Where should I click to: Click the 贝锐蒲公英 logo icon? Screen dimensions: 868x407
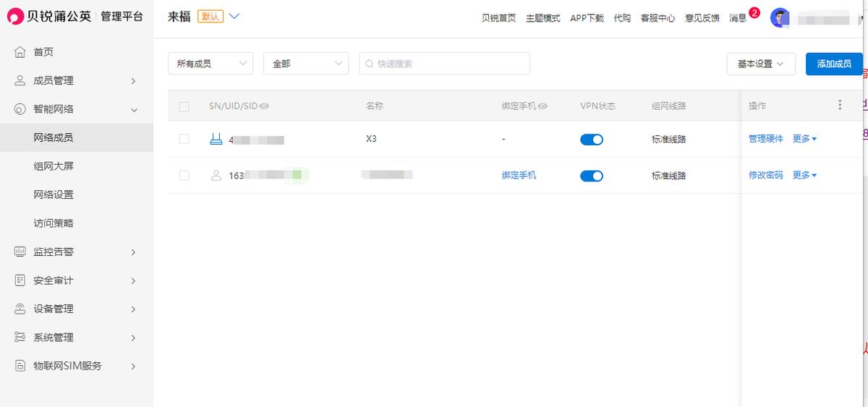click(x=16, y=17)
